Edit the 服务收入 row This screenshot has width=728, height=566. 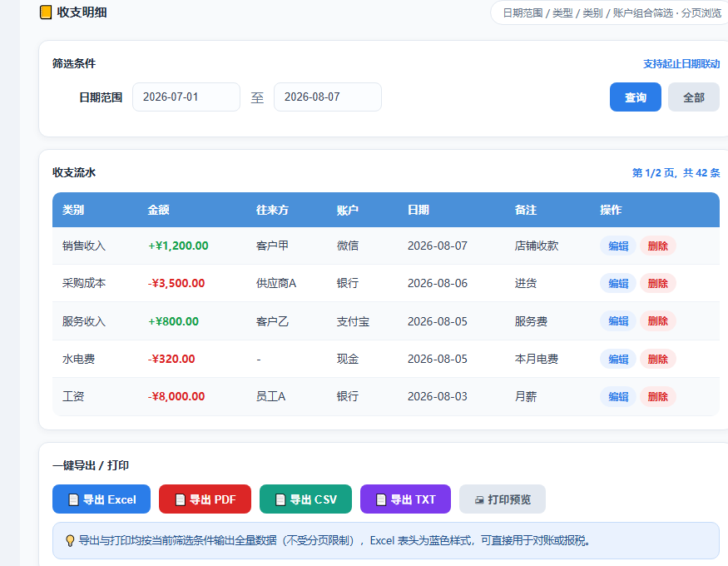pos(618,320)
